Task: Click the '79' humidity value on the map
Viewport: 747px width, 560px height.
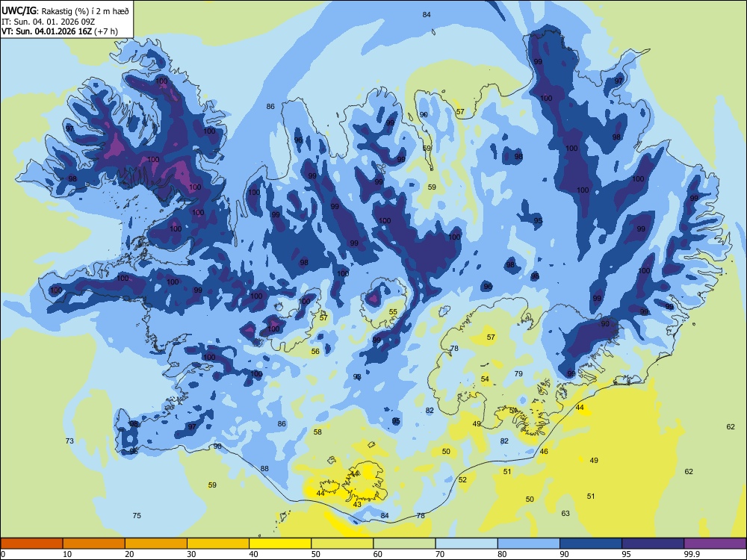Action: click(x=518, y=373)
